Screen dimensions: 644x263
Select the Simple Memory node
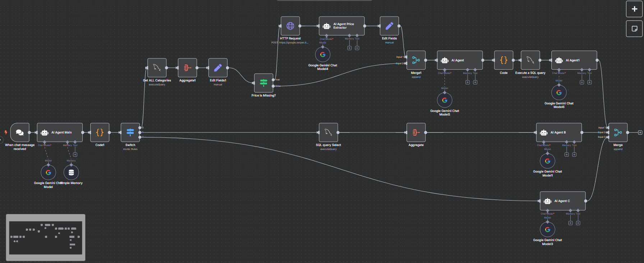pos(71,173)
